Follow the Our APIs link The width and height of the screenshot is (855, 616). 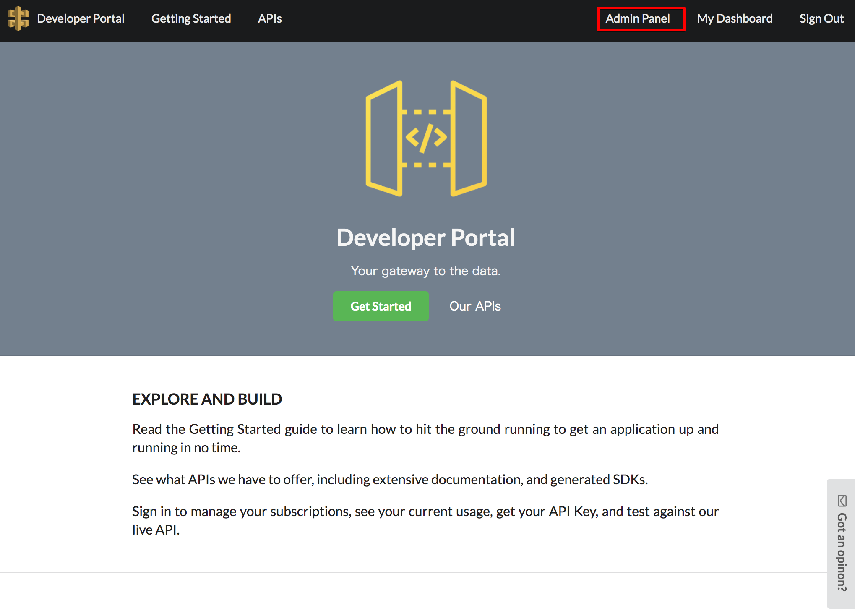pyautogui.click(x=475, y=306)
